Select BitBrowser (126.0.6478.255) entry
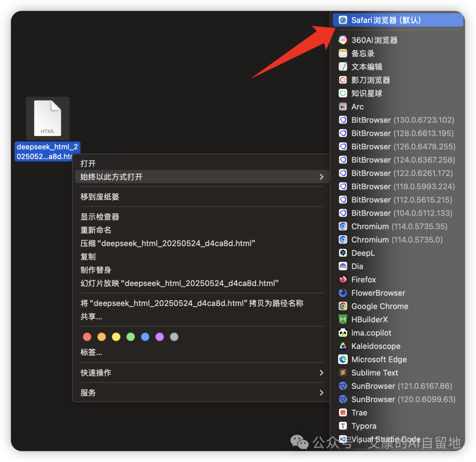The image size is (476, 462). pyautogui.click(x=398, y=146)
